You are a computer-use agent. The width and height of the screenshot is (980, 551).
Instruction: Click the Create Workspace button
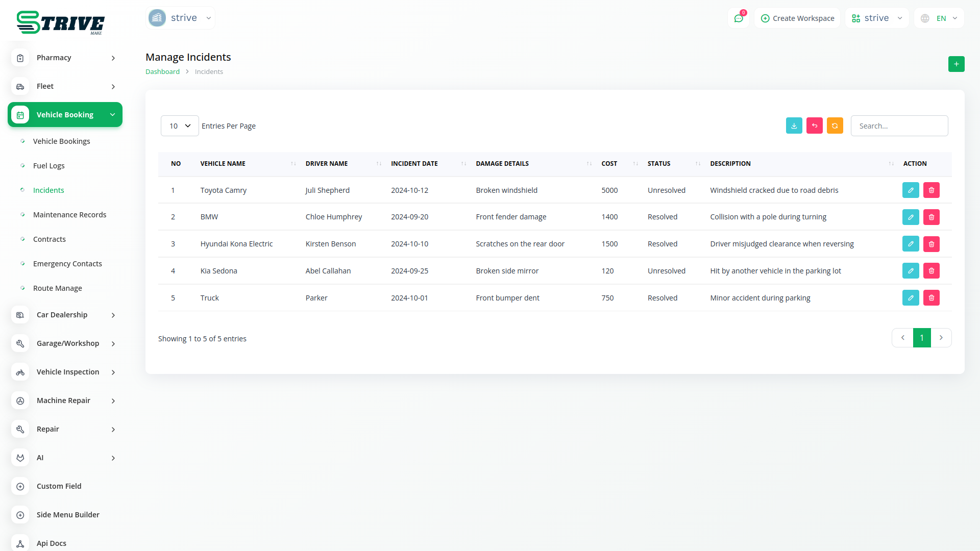[797, 18]
